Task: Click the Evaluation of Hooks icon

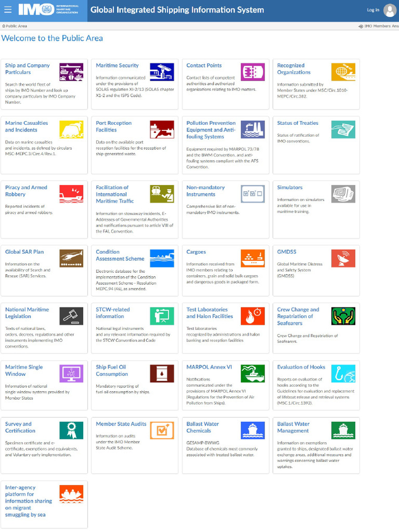Action: 343,374
